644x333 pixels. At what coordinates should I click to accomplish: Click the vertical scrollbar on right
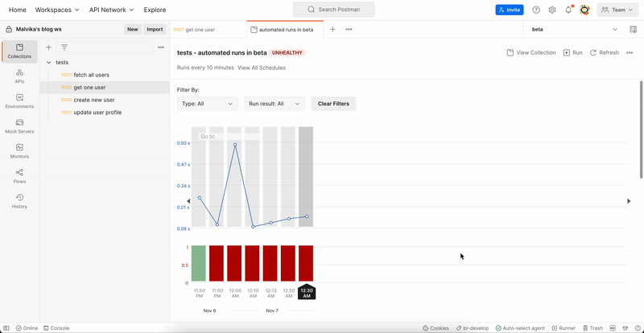pos(641,129)
